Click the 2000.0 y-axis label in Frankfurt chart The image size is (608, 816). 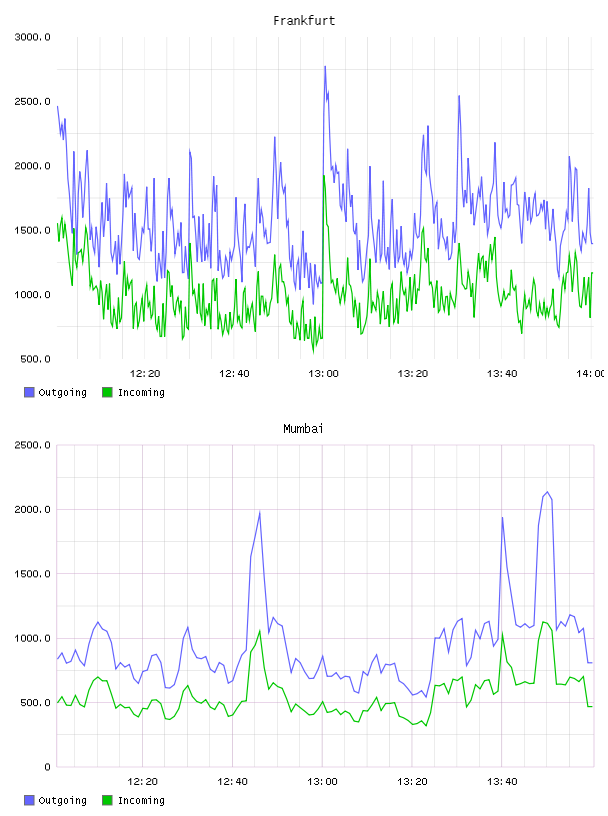click(x=32, y=166)
